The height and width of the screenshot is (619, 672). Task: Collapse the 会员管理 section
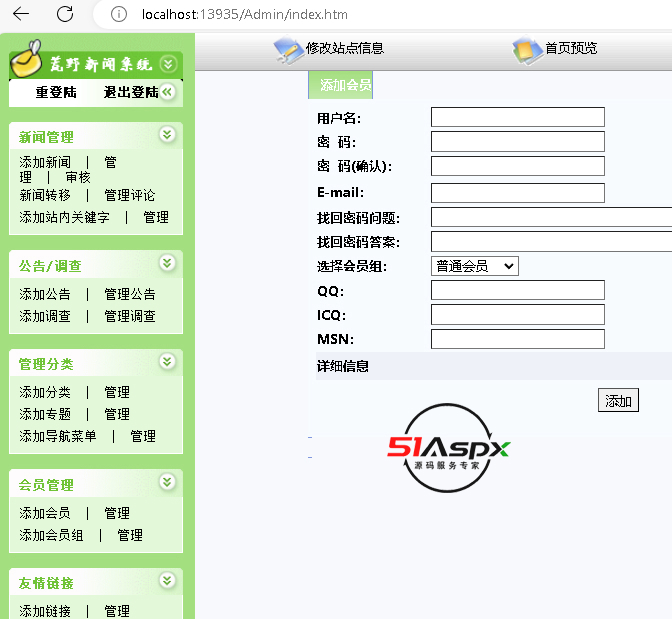167,482
